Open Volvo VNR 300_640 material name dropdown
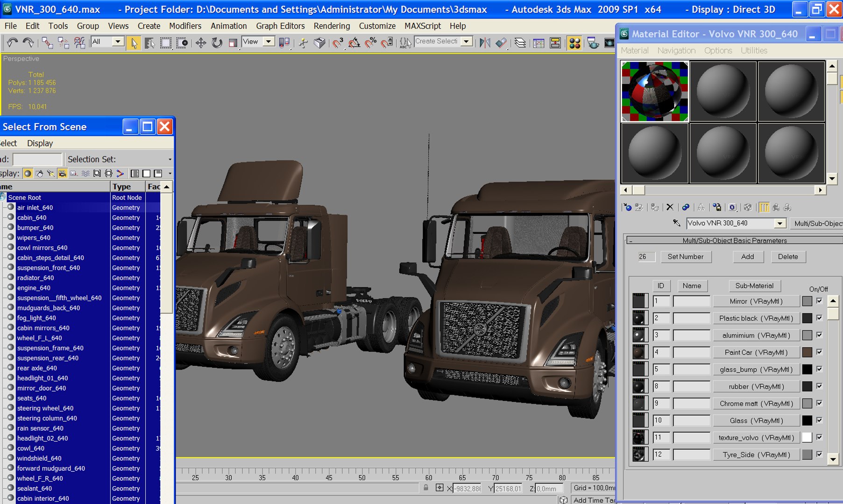843x504 pixels. (779, 224)
